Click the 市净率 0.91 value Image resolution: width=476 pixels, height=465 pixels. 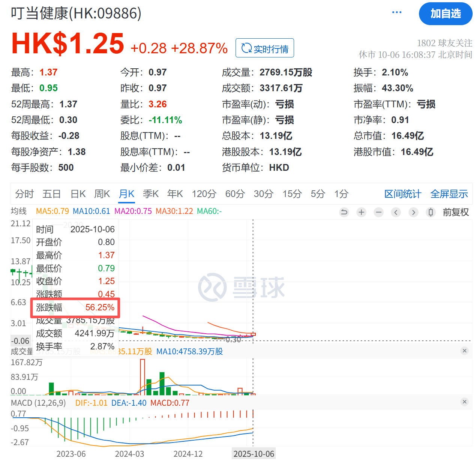coord(400,120)
